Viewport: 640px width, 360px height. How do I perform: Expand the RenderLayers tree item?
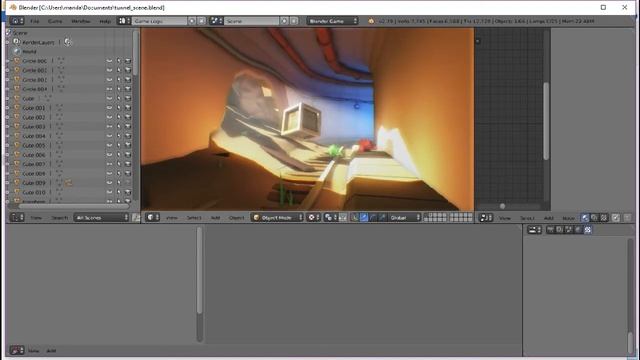click(7, 42)
